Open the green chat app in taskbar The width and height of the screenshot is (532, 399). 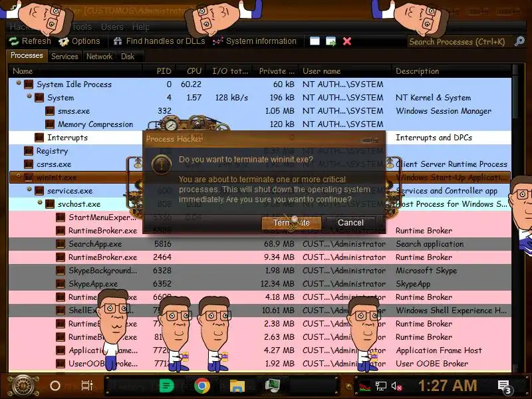(x=167, y=386)
